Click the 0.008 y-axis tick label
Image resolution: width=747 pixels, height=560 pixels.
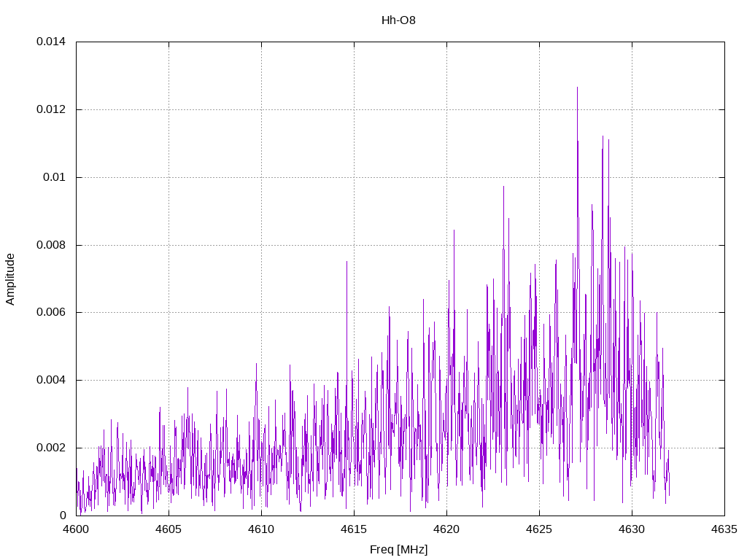click(x=51, y=245)
